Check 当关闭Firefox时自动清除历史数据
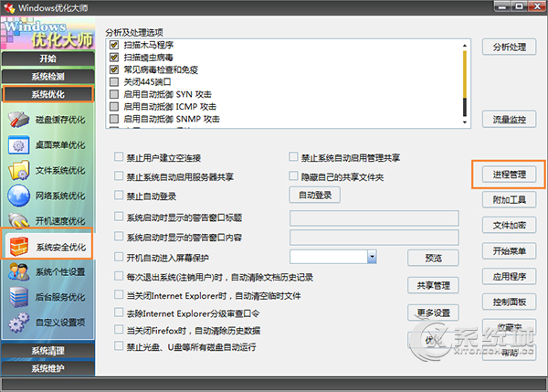Viewport: 548px width, 392px height. [x=119, y=329]
